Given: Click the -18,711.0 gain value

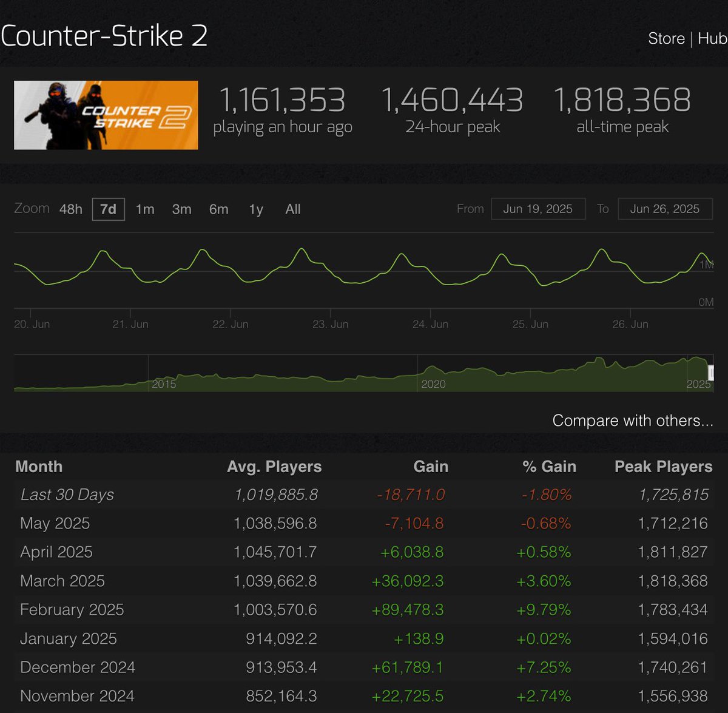Looking at the screenshot, I should tap(411, 495).
